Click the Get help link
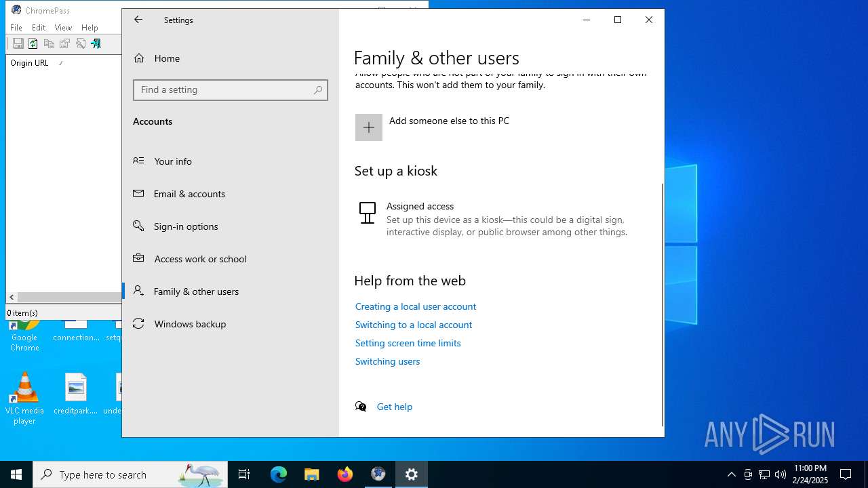This screenshot has height=488, width=868. pyautogui.click(x=395, y=407)
